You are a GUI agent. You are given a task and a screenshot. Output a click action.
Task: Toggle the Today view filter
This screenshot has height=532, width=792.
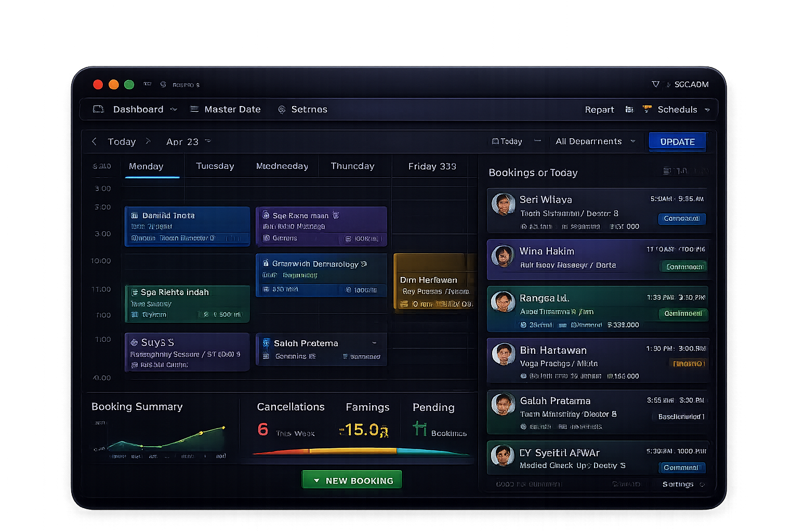point(507,141)
